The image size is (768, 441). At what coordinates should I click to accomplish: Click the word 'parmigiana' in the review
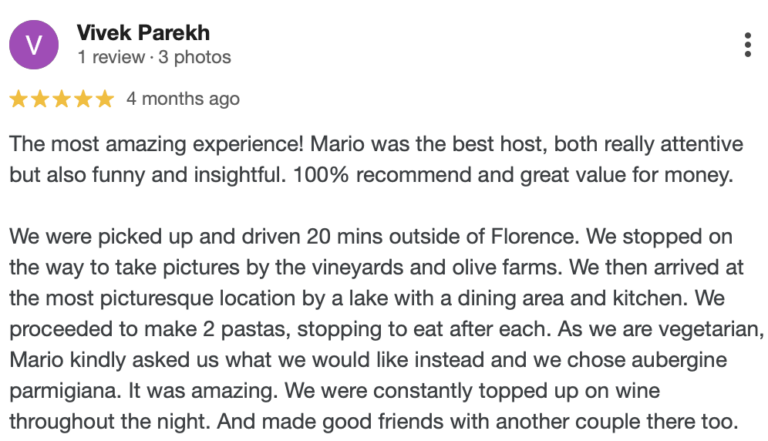click(65, 392)
